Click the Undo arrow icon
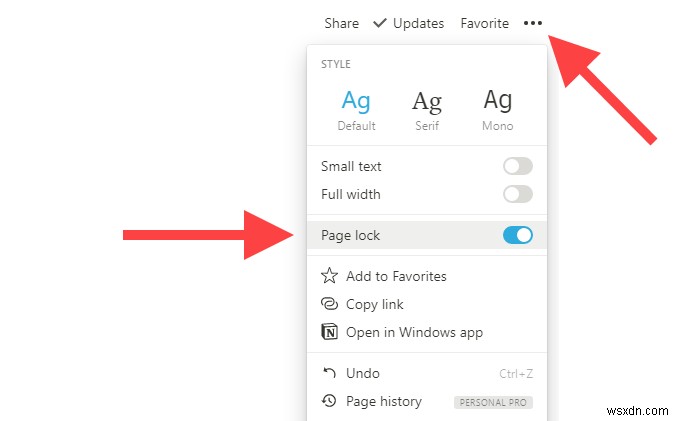 click(x=329, y=373)
